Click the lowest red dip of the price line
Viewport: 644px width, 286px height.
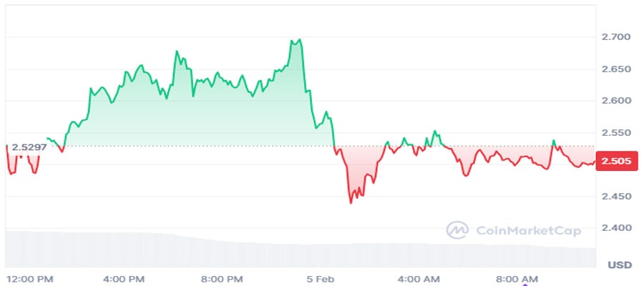pos(351,202)
